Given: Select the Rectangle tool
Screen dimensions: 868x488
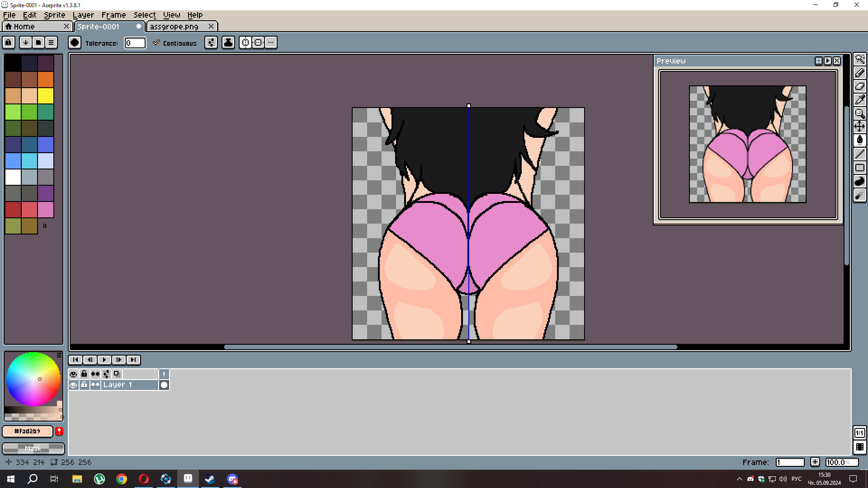Looking at the screenshot, I should pos(859,168).
